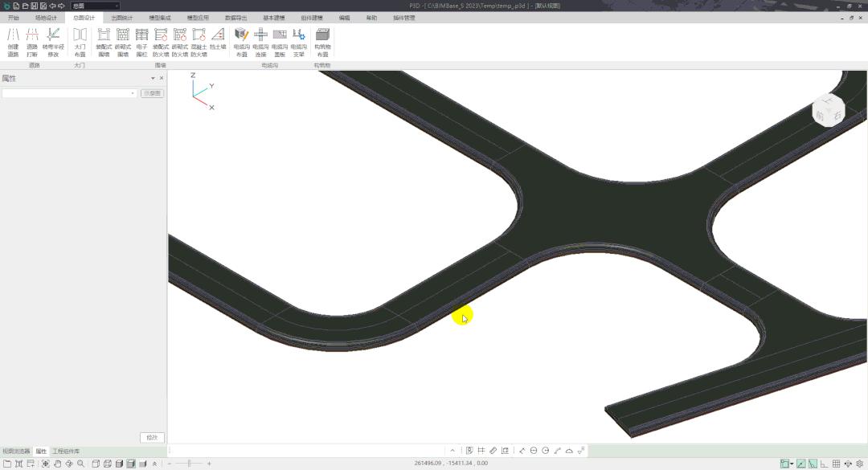Select the 挡土墙 retaining wall tool
The image size is (868, 470).
[x=218, y=39]
